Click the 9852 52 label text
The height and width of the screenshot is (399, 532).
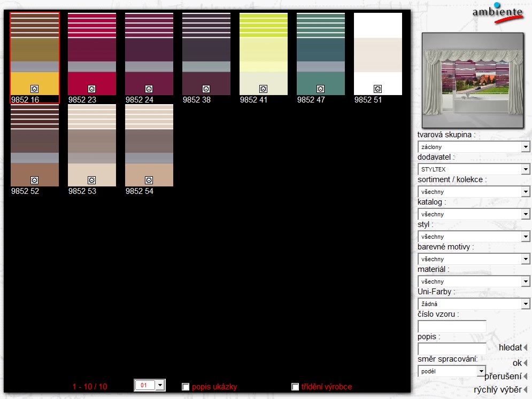25,191
